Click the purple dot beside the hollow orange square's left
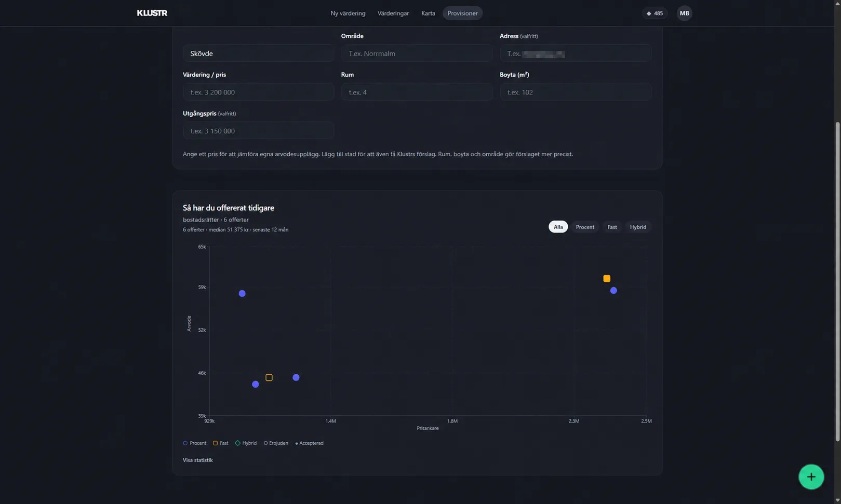The width and height of the screenshot is (841, 504). (255, 385)
